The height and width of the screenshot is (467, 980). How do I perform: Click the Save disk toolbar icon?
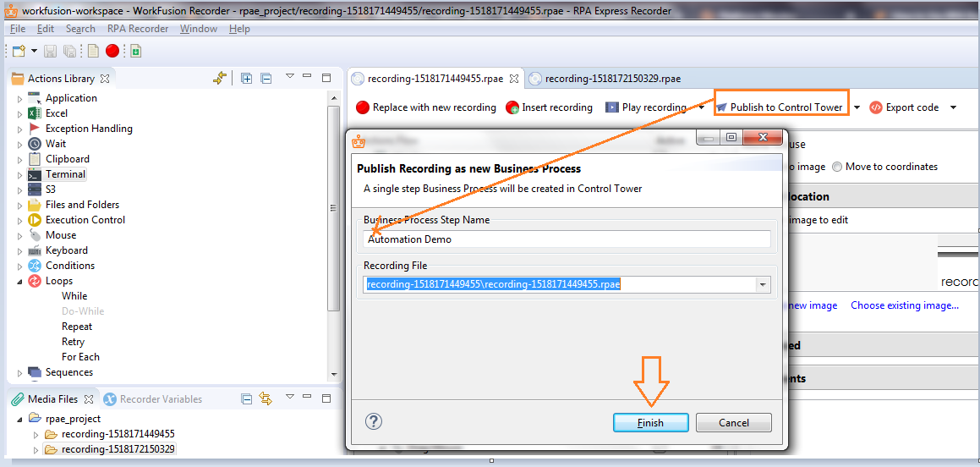(x=51, y=52)
